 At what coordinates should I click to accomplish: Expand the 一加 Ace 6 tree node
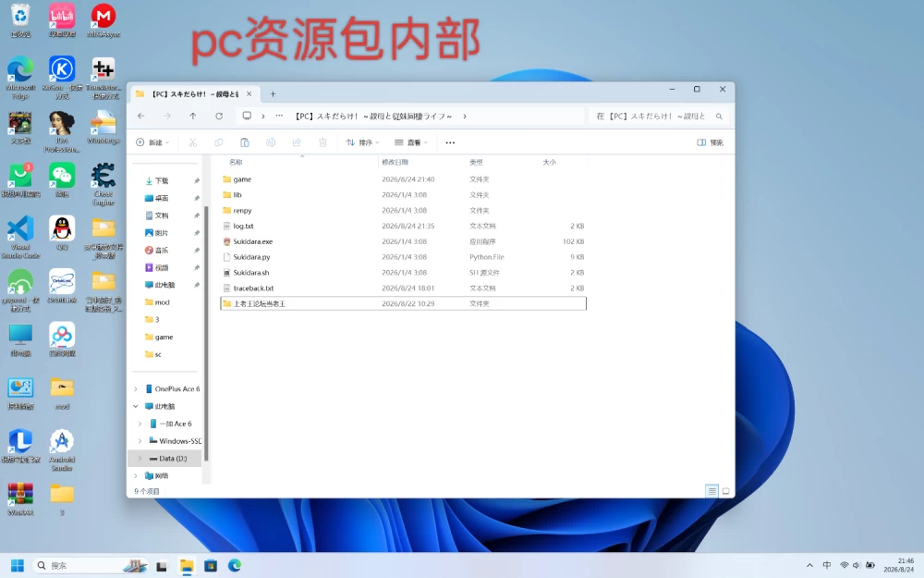(140, 424)
